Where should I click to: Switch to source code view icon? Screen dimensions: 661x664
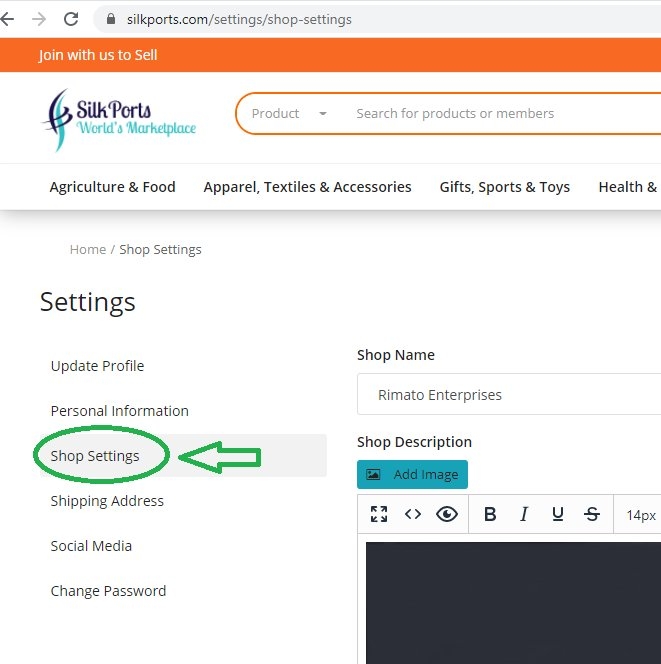pyautogui.click(x=413, y=514)
